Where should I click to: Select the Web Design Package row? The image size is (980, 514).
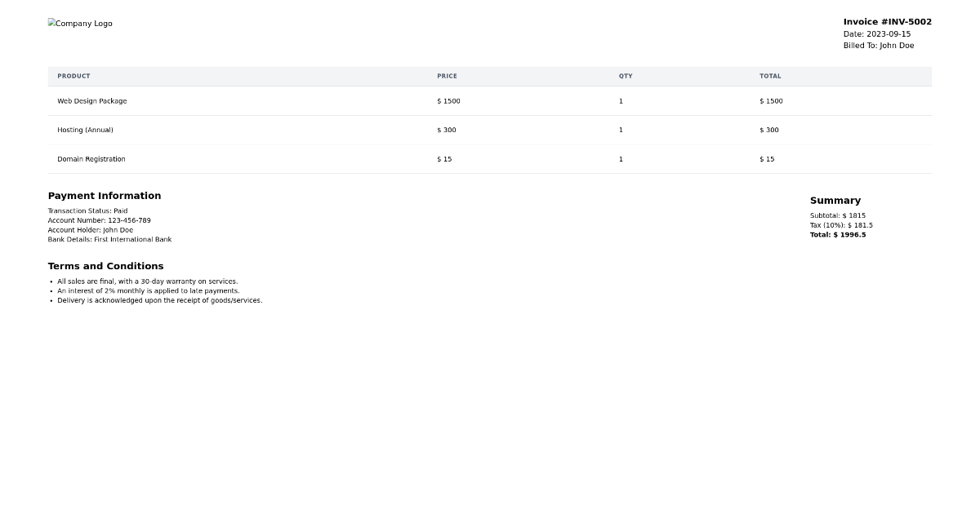91,100
